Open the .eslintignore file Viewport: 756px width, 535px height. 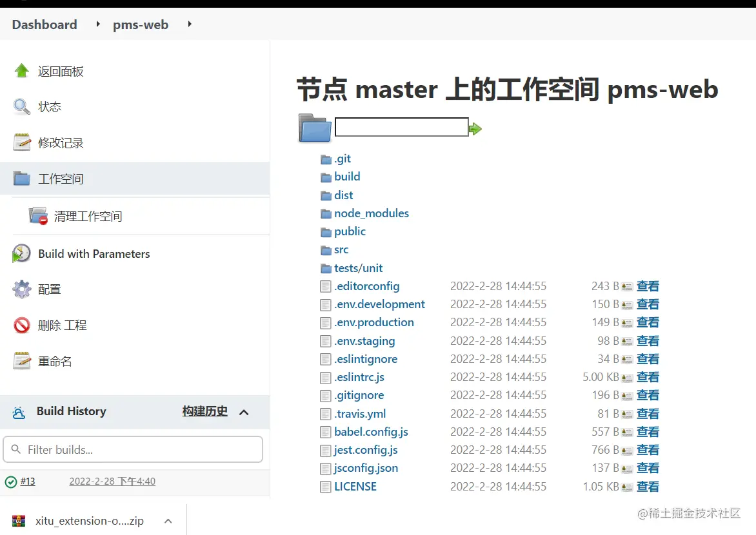point(366,359)
